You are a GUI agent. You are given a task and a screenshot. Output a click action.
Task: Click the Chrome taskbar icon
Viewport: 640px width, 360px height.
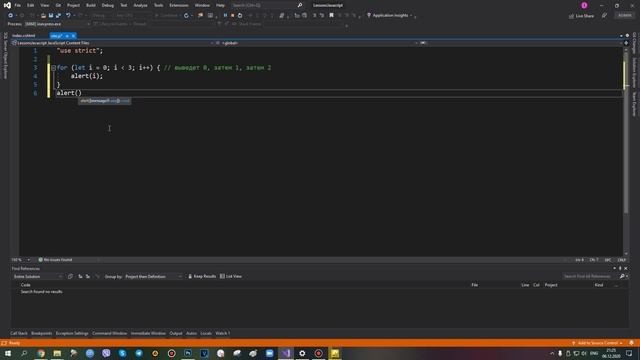(x=41, y=353)
